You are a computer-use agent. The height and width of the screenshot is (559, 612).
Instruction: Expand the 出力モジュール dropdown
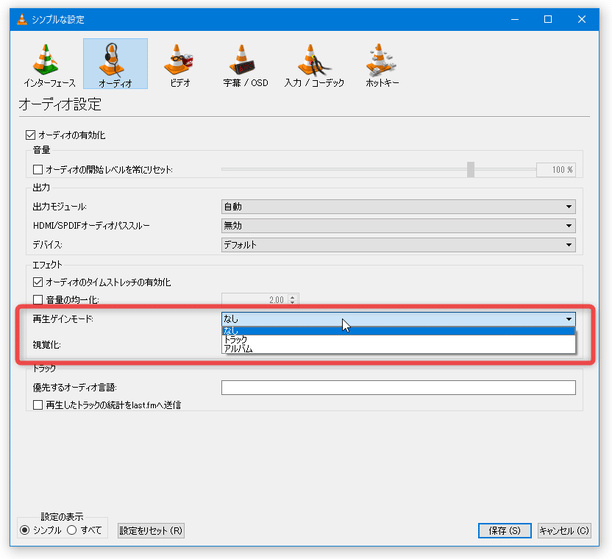point(398,207)
